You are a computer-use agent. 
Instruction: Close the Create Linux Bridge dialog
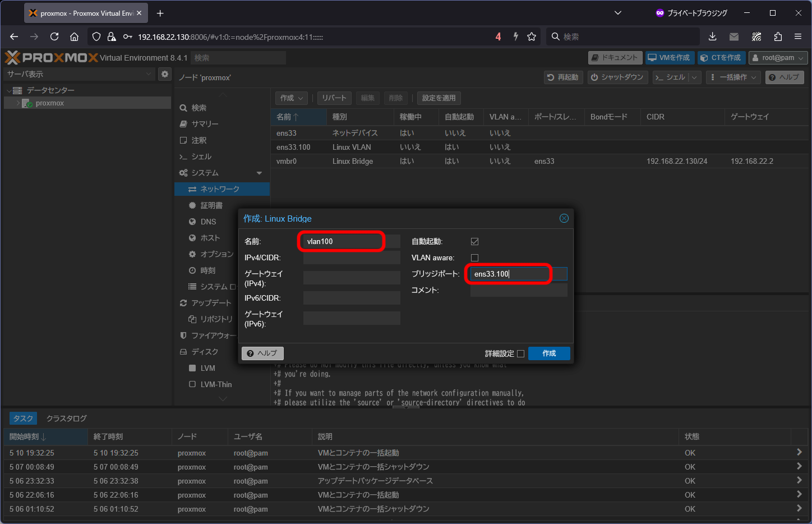click(x=564, y=218)
